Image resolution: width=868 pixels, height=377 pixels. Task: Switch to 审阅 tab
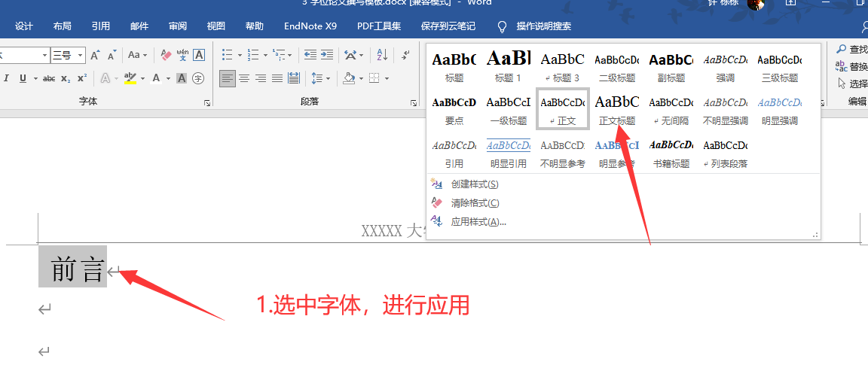tap(178, 26)
